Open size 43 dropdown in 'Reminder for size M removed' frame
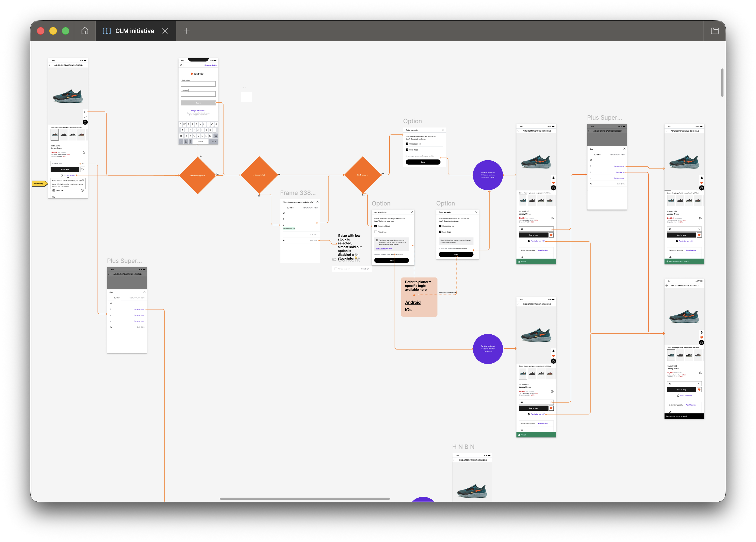The width and height of the screenshot is (756, 542). coord(684,384)
